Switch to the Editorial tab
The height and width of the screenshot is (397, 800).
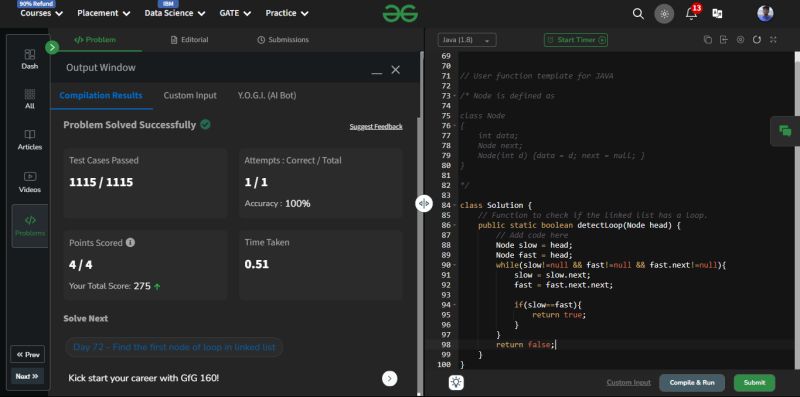click(189, 39)
